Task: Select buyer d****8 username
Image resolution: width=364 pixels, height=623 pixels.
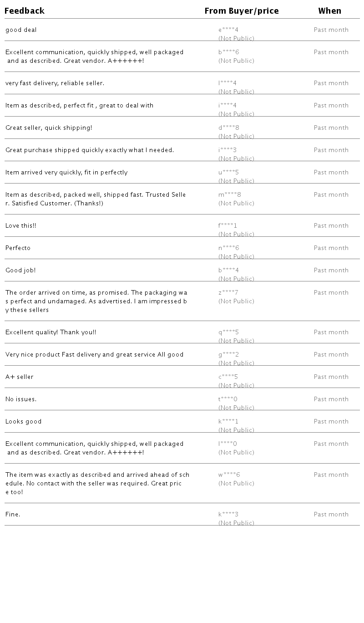Action: [228, 128]
